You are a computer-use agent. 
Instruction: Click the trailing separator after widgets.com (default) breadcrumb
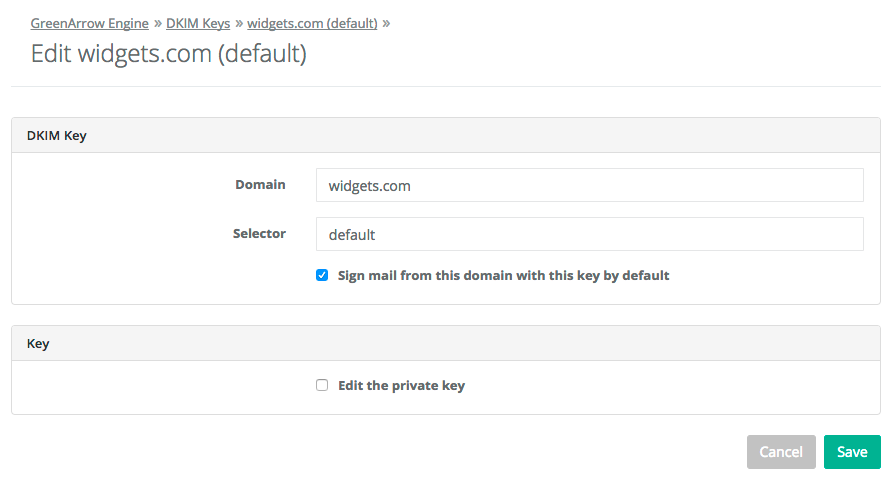(x=386, y=22)
